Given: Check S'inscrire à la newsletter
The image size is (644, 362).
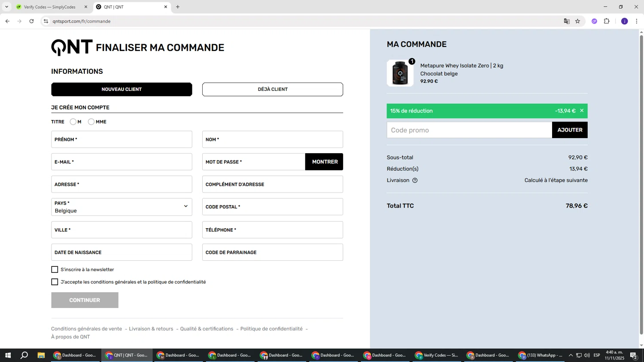Looking at the screenshot, I should pos(55,269).
